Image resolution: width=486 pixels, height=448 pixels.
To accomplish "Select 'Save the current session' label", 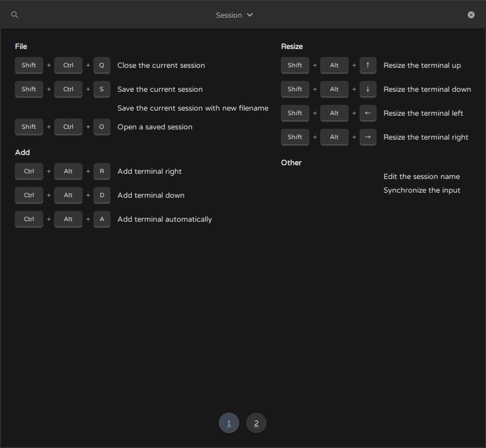I will (160, 89).
